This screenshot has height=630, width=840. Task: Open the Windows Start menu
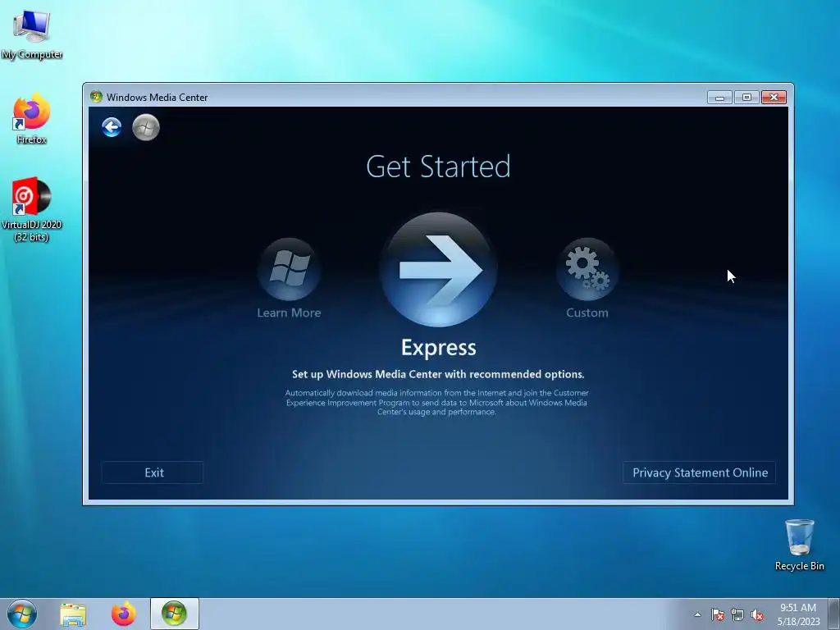click(x=22, y=614)
